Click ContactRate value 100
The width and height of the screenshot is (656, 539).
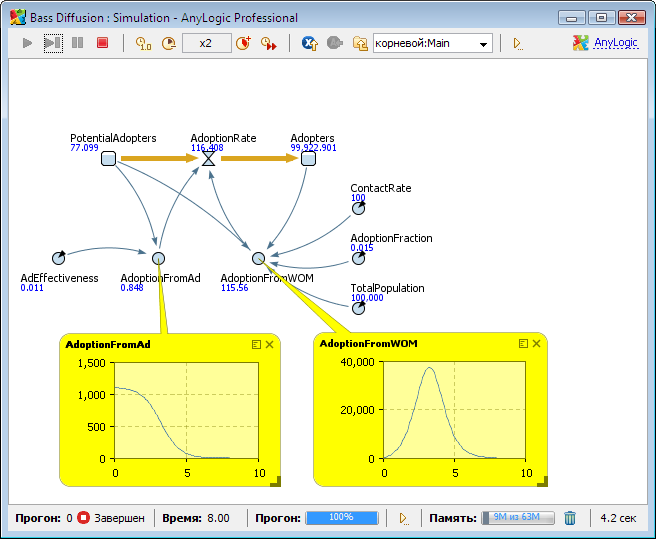(358, 198)
